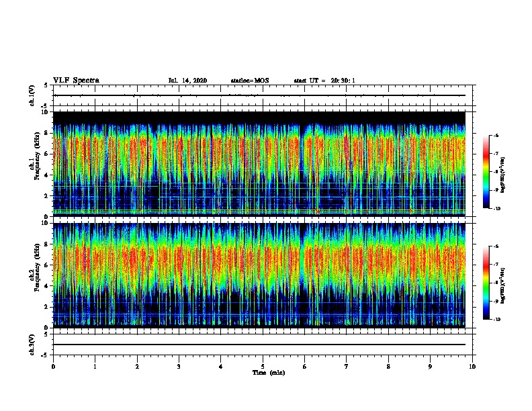Click the "-10" label on ch.2 colorbar
This screenshot has height=411, width=532.
point(497,320)
